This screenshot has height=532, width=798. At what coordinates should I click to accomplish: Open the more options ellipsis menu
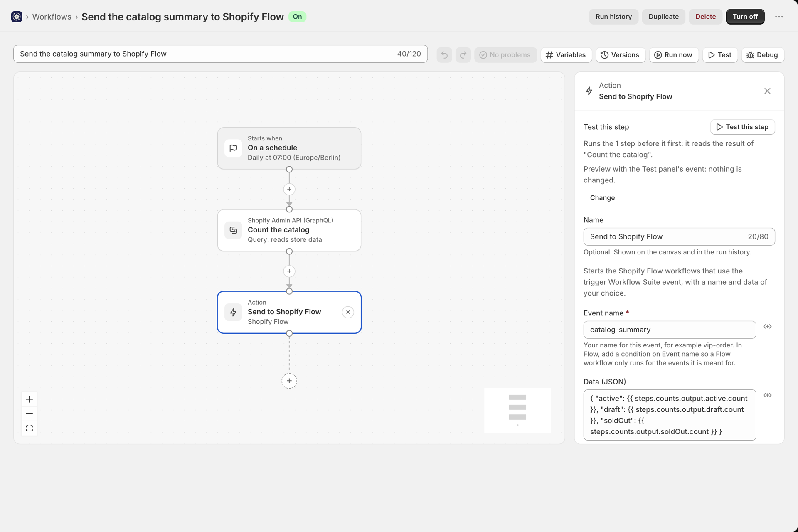pyautogui.click(x=779, y=17)
